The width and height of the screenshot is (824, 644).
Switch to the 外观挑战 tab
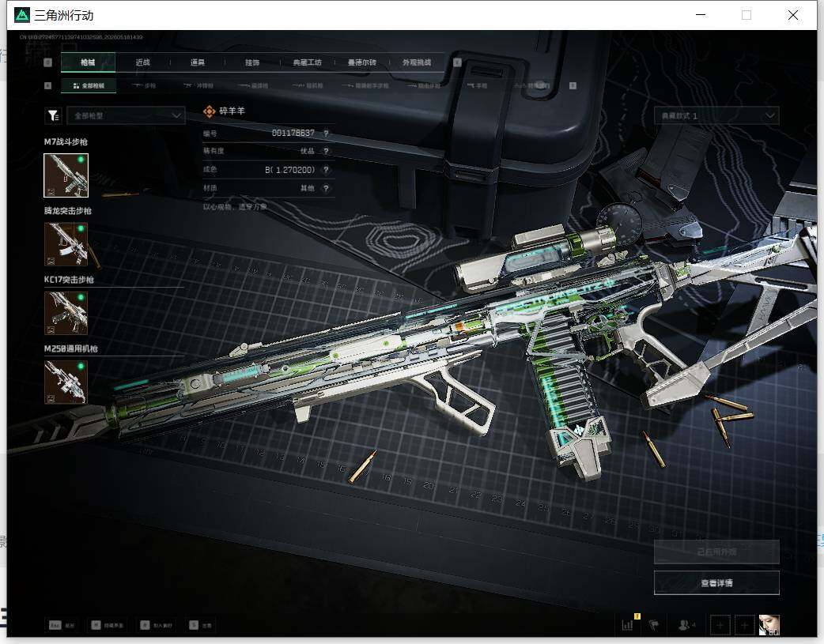click(x=417, y=62)
